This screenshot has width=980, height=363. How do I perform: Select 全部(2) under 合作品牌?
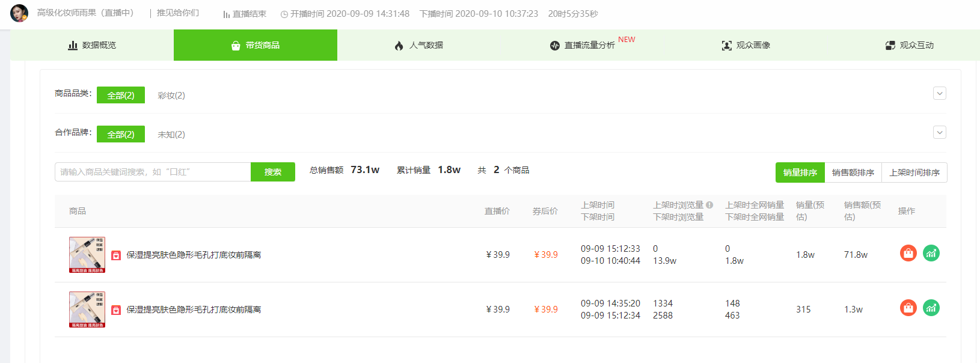point(121,134)
